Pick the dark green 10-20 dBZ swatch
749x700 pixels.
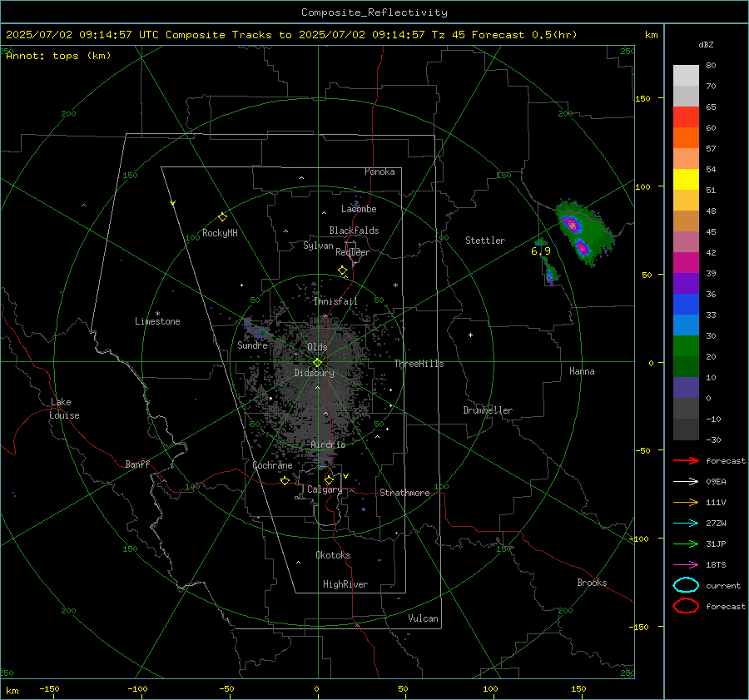coord(686,366)
